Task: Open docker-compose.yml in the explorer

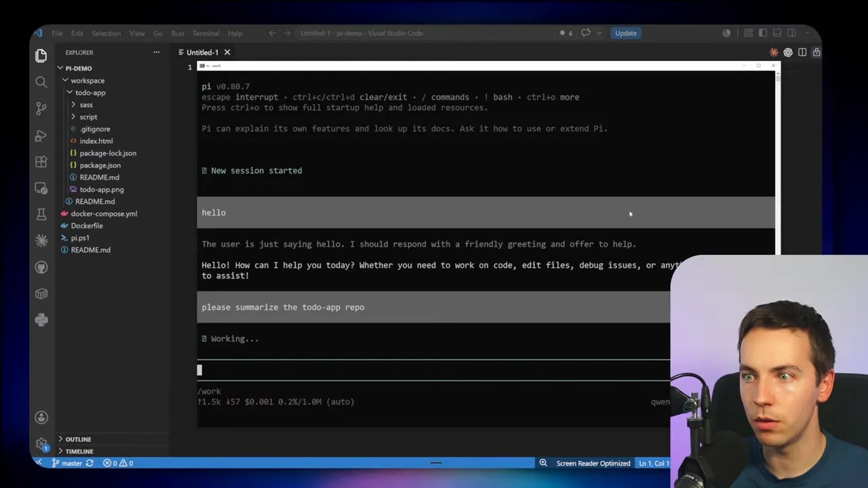Action: pyautogui.click(x=104, y=213)
